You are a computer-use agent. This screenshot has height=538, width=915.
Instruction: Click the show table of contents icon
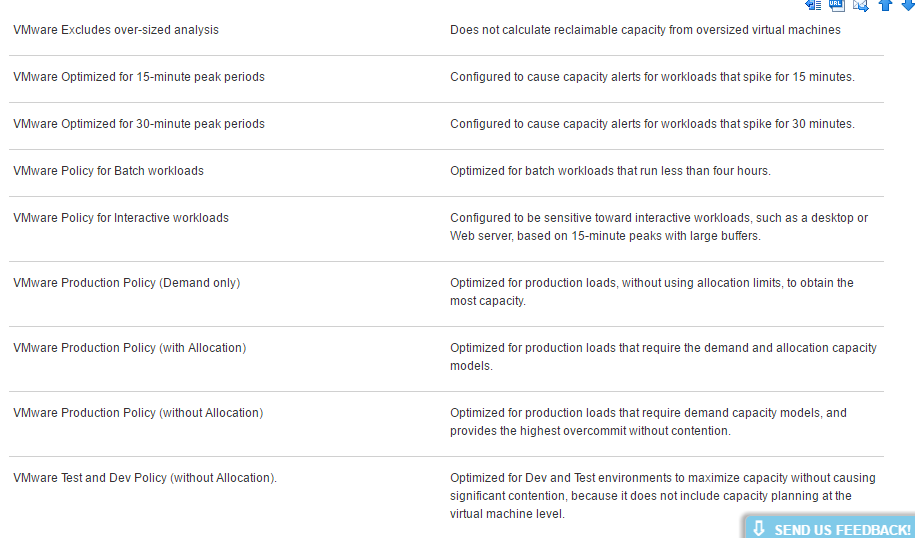[x=813, y=5]
